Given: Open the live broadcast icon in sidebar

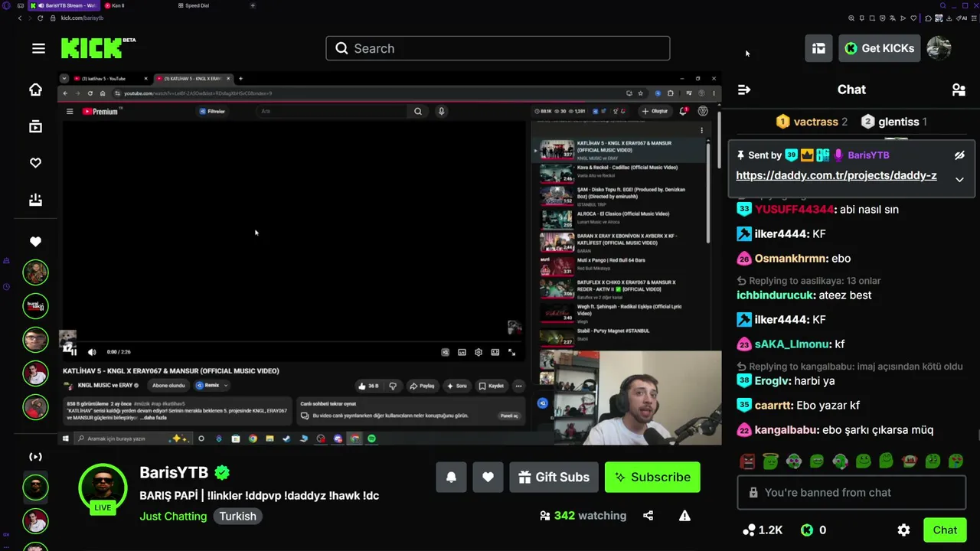Looking at the screenshot, I should (35, 457).
